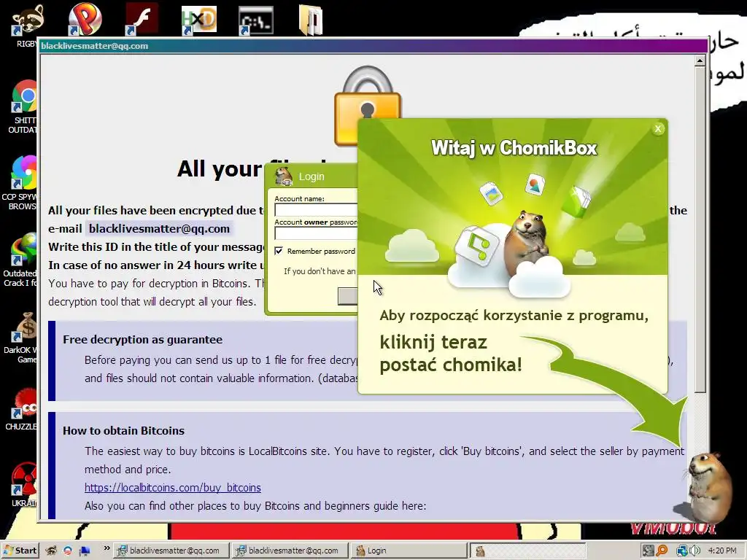747x560 pixels.
Task: Click the show desktop quick launch icon
Action: click(x=85, y=551)
